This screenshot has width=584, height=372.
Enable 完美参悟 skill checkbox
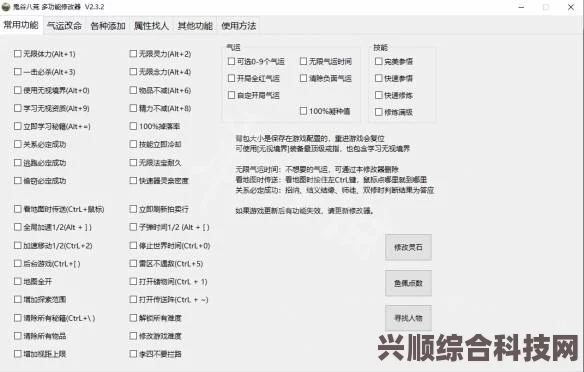(378, 61)
